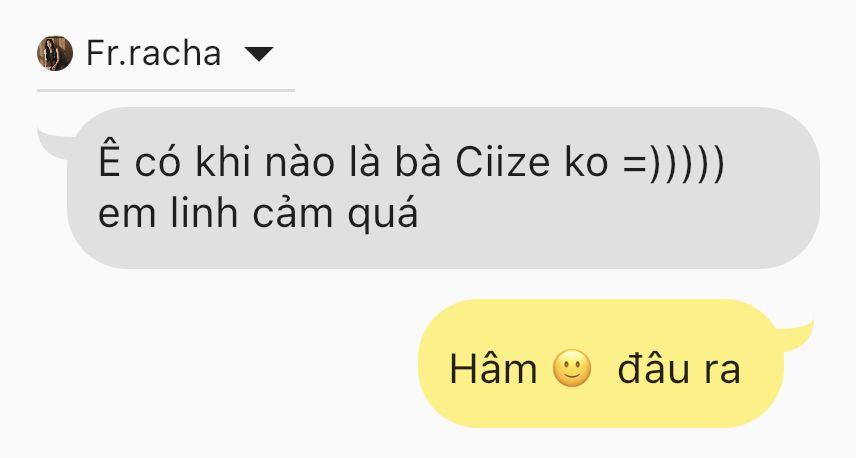Select the gray incoming message bubble
Screen dimensions: 856x458
click(443, 187)
